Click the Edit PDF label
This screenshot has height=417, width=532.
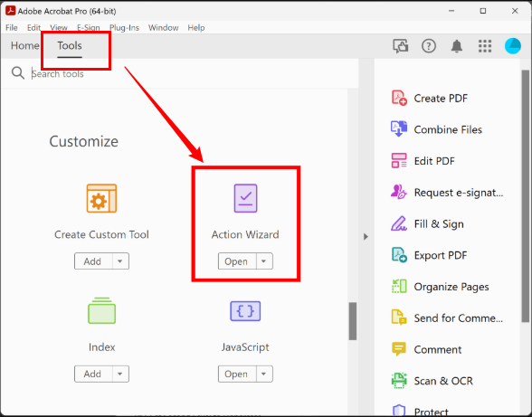pos(434,161)
